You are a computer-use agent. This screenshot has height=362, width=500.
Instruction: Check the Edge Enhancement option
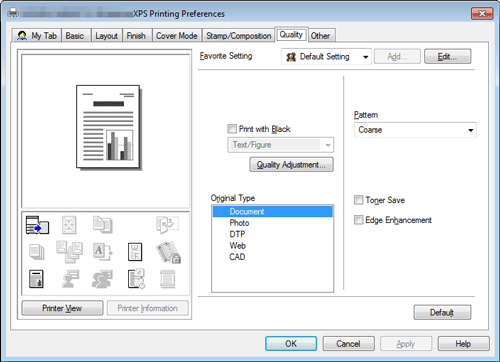click(358, 220)
